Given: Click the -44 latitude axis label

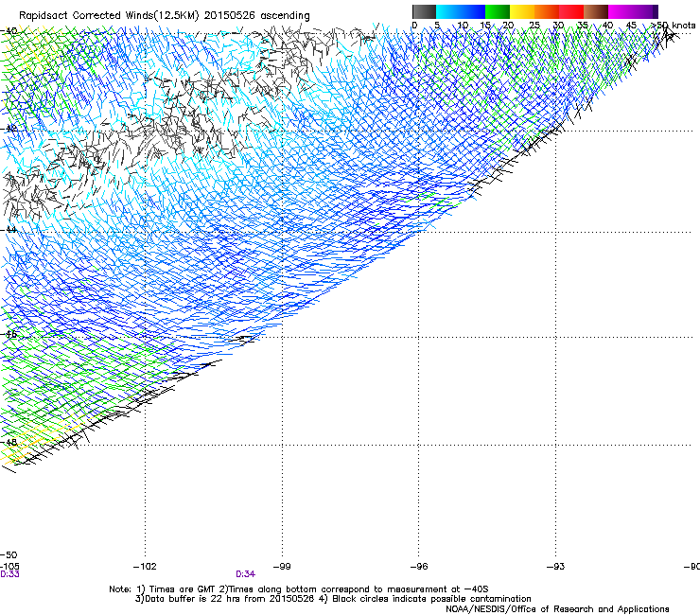Looking at the screenshot, I should [x=9, y=230].
